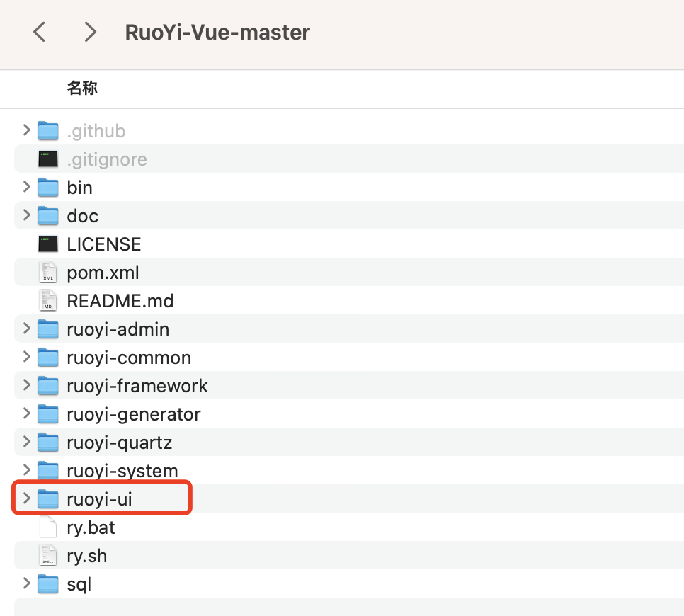The width and height of the screenshot is (684, 616).
Task: Click the ry.bat blank file icon
Action: click(x=47, y=527)
